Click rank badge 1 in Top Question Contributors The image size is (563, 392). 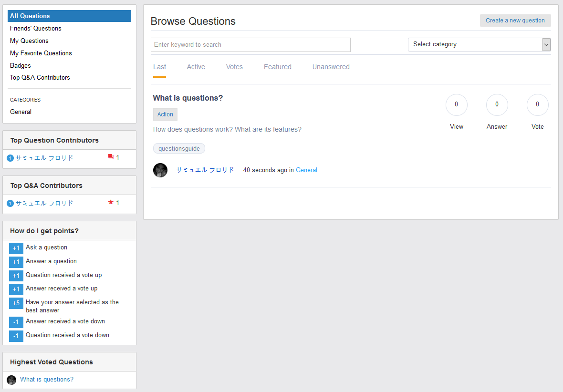[10, 158]
